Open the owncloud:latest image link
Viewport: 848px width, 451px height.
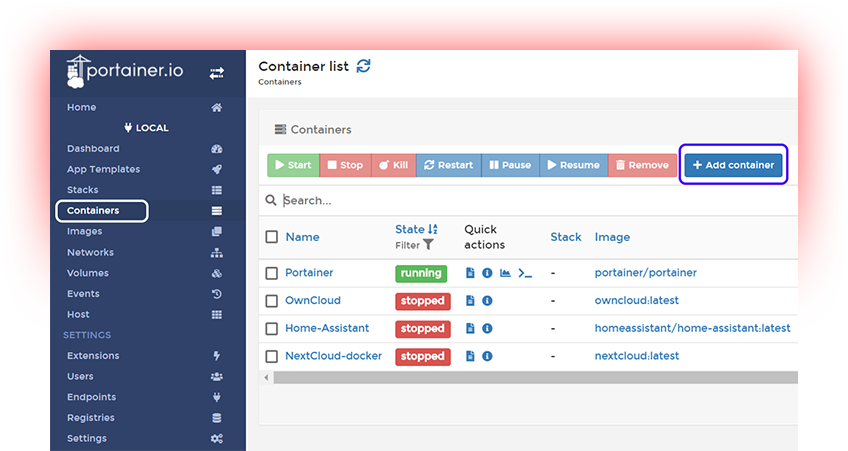pyautogui.click(x=637, y=300)
